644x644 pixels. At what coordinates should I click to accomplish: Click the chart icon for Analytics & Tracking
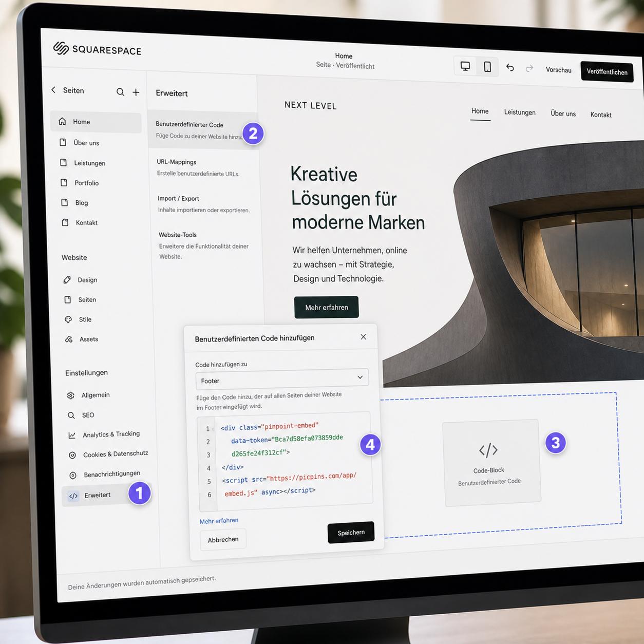click(x=72, y=435)
